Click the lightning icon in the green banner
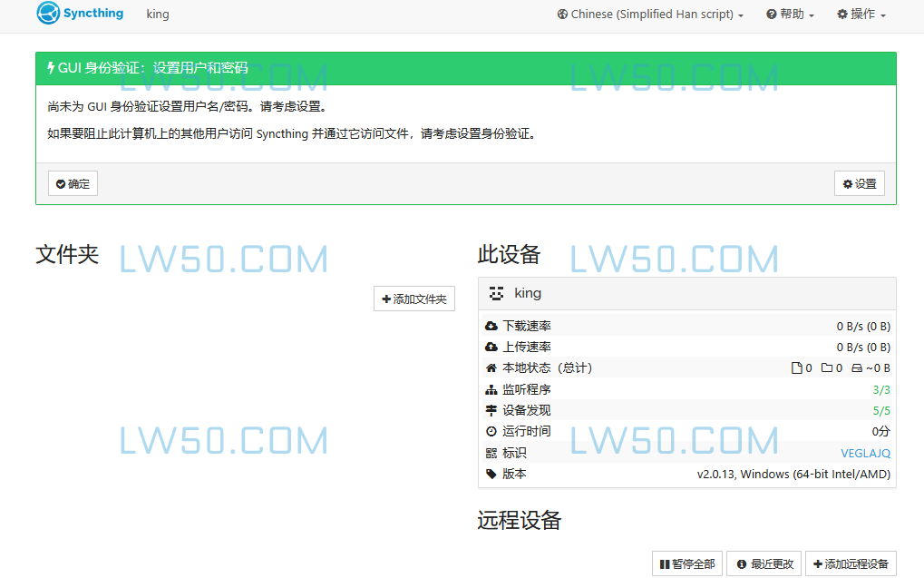Screen dimensions: 924x578 pos(51,67)
